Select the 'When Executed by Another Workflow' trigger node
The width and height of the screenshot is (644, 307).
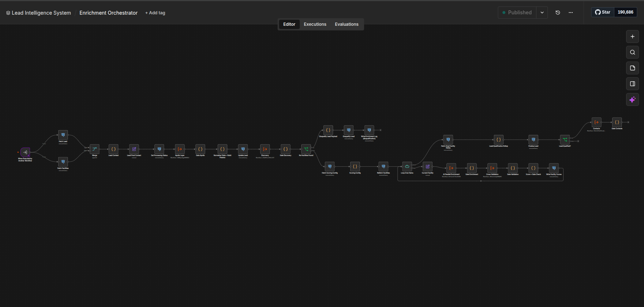pyautogui.click(x=25, y=152)
